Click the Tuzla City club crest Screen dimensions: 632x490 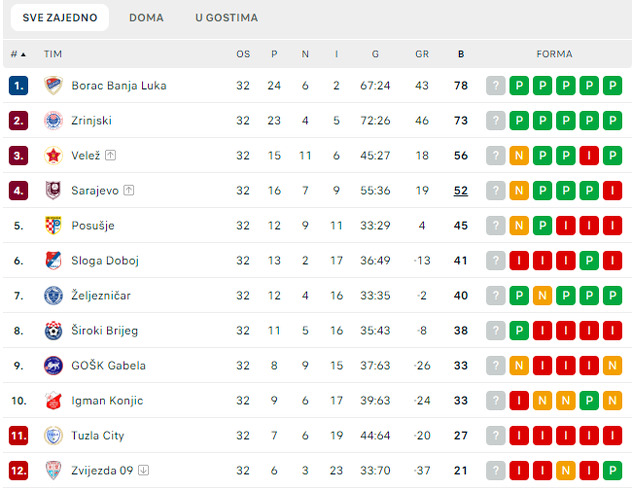(x=53, y=435)
